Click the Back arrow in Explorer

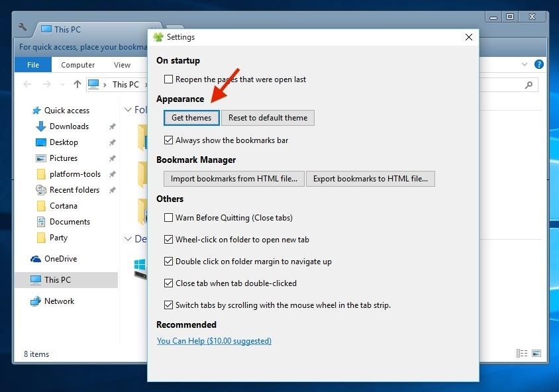pos(27,85)
